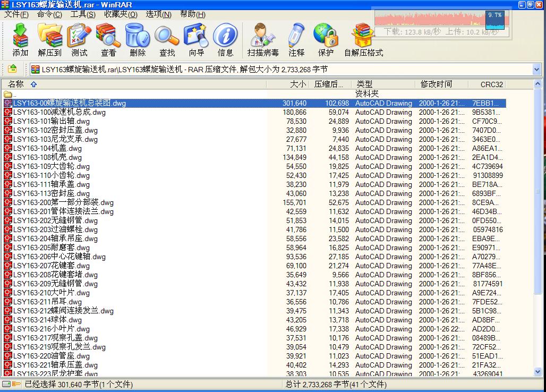This screenshot has height=392, width=546.
Task: Sort by the 修改时间 column header
Action: [442, 84]
